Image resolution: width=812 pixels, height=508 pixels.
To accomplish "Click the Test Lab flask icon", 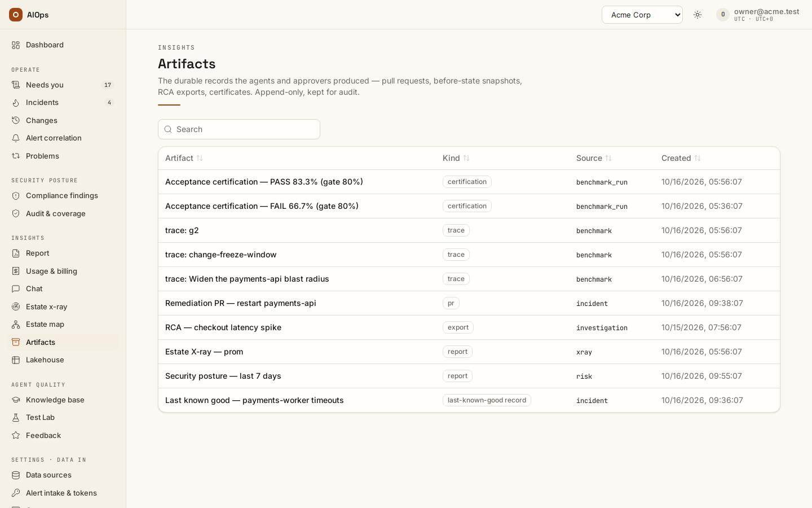I will [16, 418].
